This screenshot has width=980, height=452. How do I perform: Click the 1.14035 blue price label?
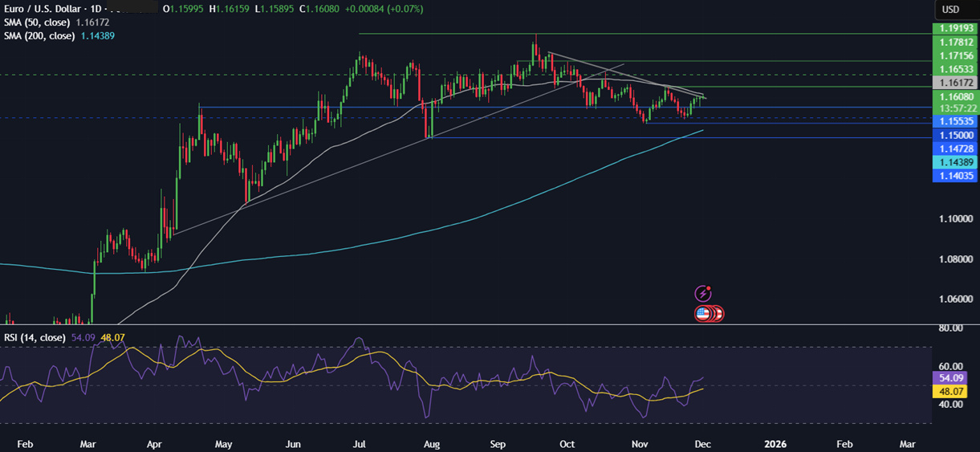pos(954,175)
